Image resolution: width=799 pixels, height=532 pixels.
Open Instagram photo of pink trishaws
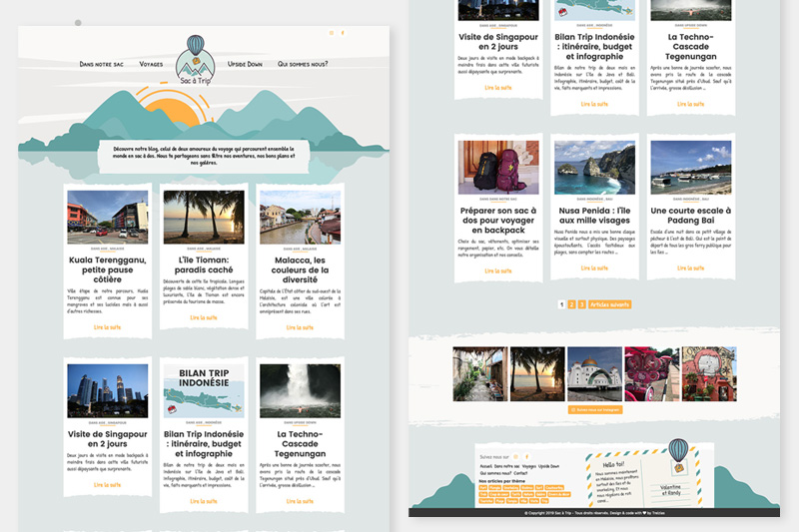(x=652, y=374)
